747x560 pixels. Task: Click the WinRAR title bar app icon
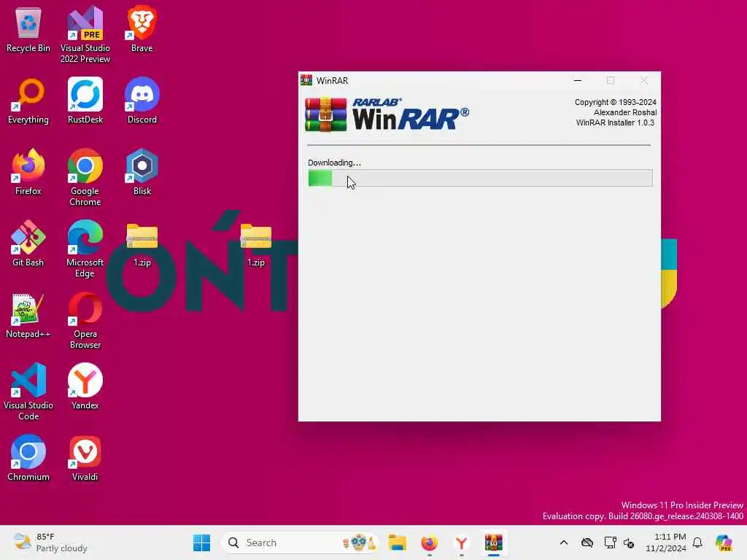coord(306,80)
